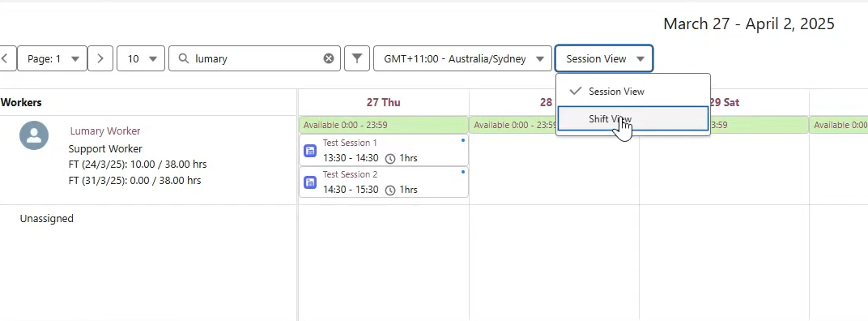Open the Lumary Worker profile link
The width and height of the screenshot is (868, 321).
click(104, 131)
